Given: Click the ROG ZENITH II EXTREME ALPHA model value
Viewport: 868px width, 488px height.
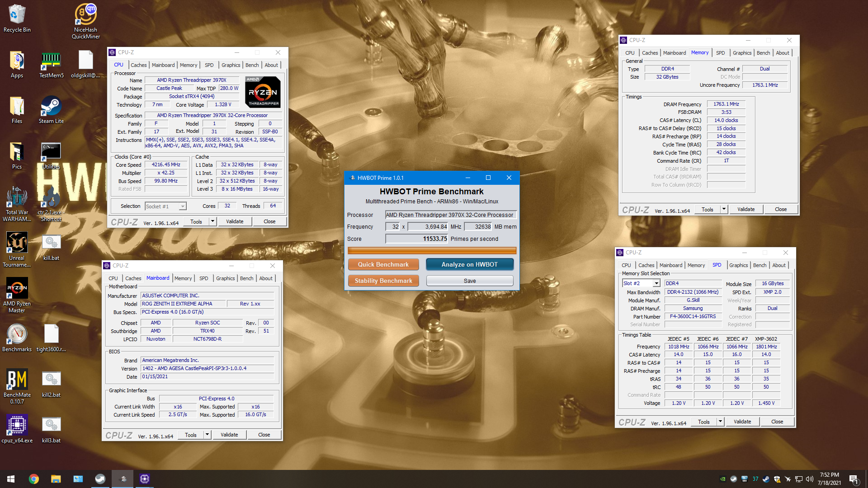Looking at the screenshot, I should pos(183,304).
